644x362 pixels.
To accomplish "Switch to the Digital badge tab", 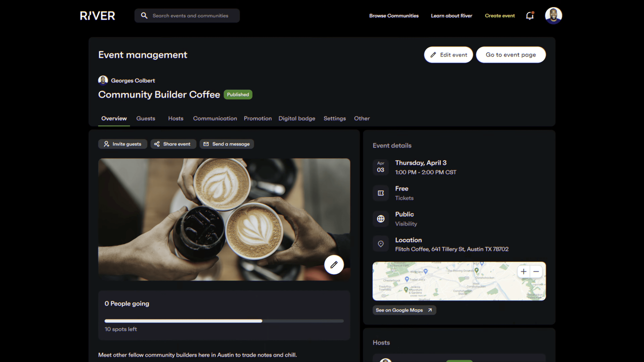I will (x=297, y=118).
